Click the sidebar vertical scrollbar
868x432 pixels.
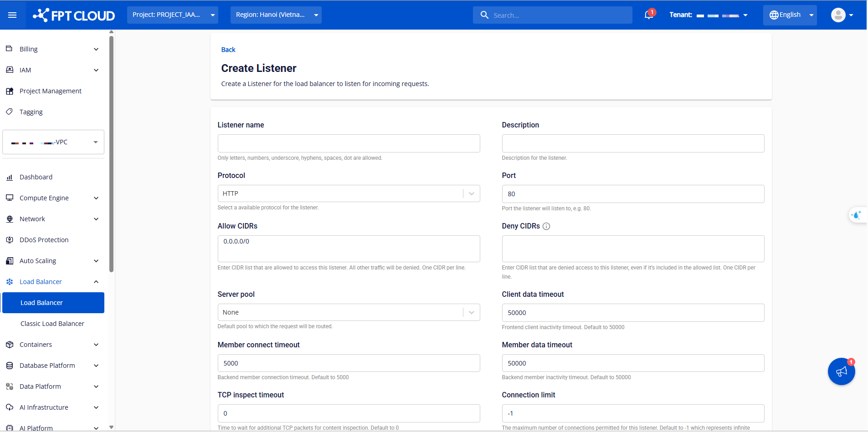pyautogui.click(x=112, y=155)
